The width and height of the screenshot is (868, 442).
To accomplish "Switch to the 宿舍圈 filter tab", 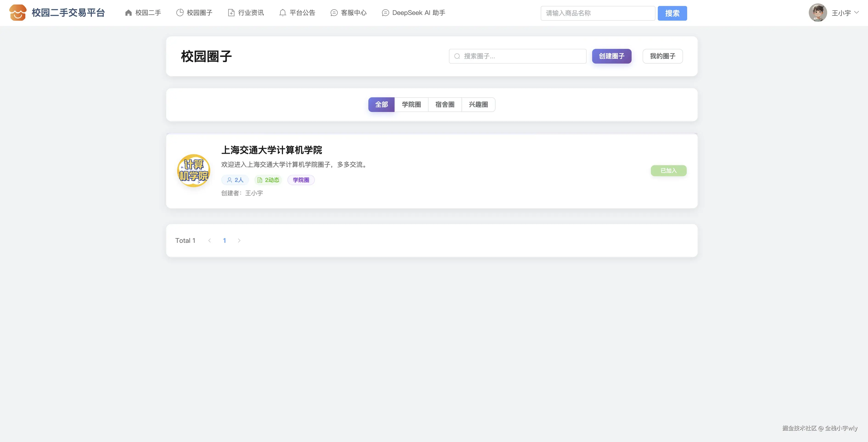I will 445,104.
